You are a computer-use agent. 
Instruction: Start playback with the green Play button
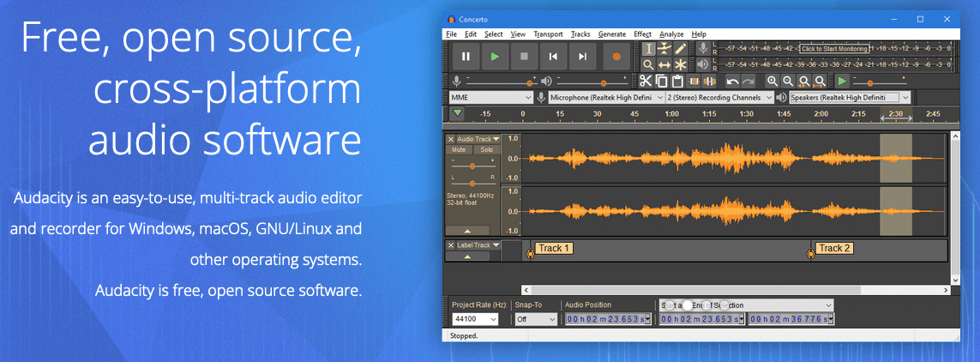coord(495,57)
